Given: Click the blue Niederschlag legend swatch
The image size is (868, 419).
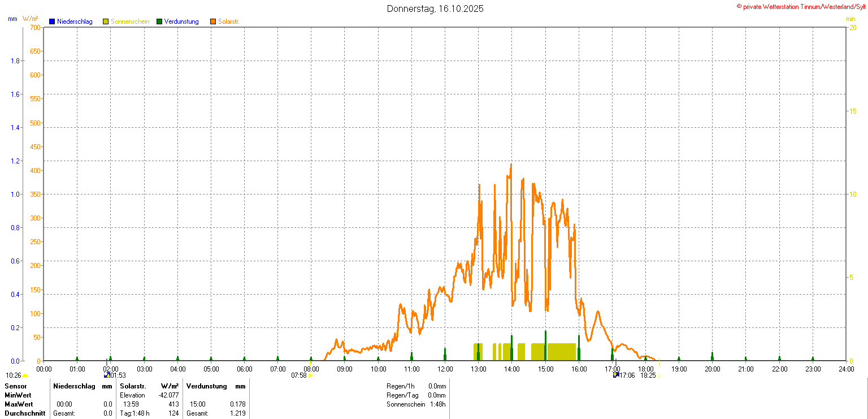Looking at the screenshot, I should pos(52,21).
